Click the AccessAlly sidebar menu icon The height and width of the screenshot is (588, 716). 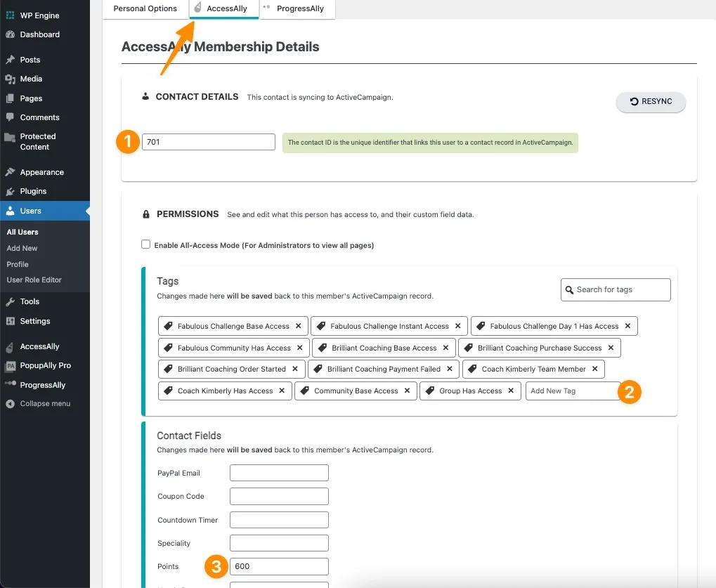tap(10, 346)
